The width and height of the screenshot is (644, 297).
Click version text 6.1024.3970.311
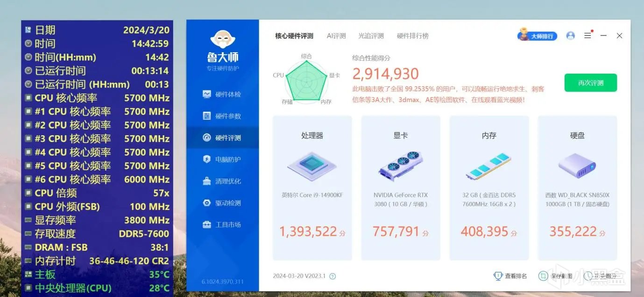click(x=222, y=282)
